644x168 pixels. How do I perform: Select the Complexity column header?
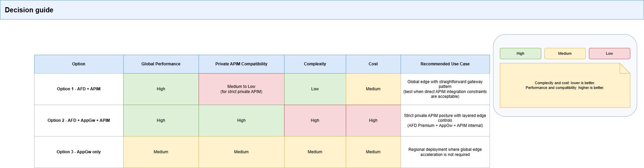[x=315, y=64]
